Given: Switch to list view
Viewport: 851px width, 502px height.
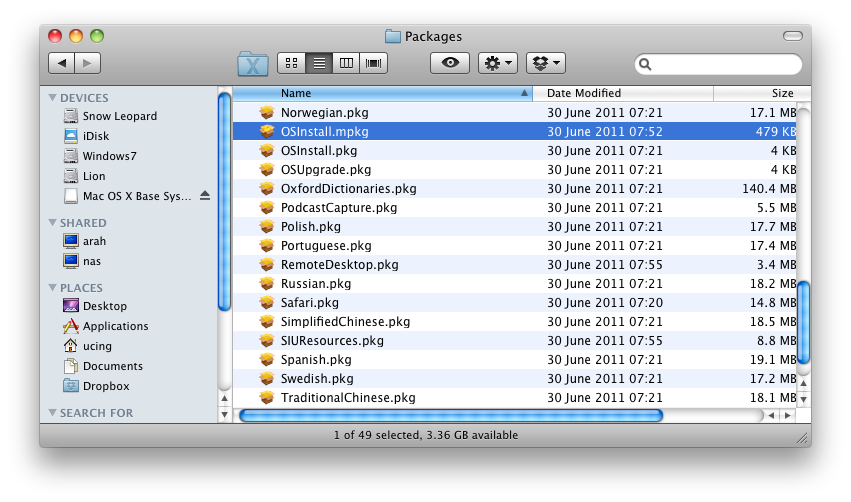Looking at the screenshot, I should click(x=319, y=63).
